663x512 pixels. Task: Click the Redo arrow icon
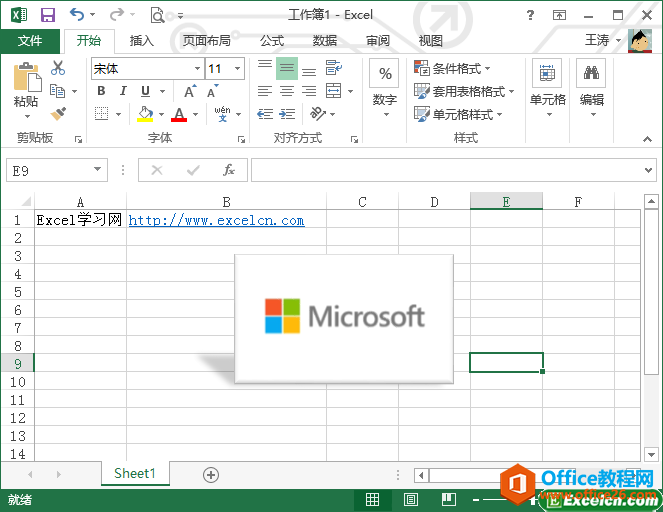116,15
